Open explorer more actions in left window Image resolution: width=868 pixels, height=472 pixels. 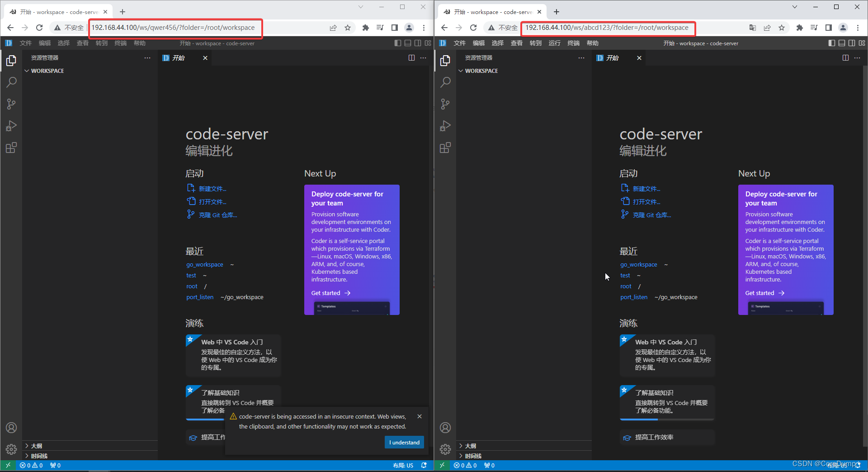point(147,58)
